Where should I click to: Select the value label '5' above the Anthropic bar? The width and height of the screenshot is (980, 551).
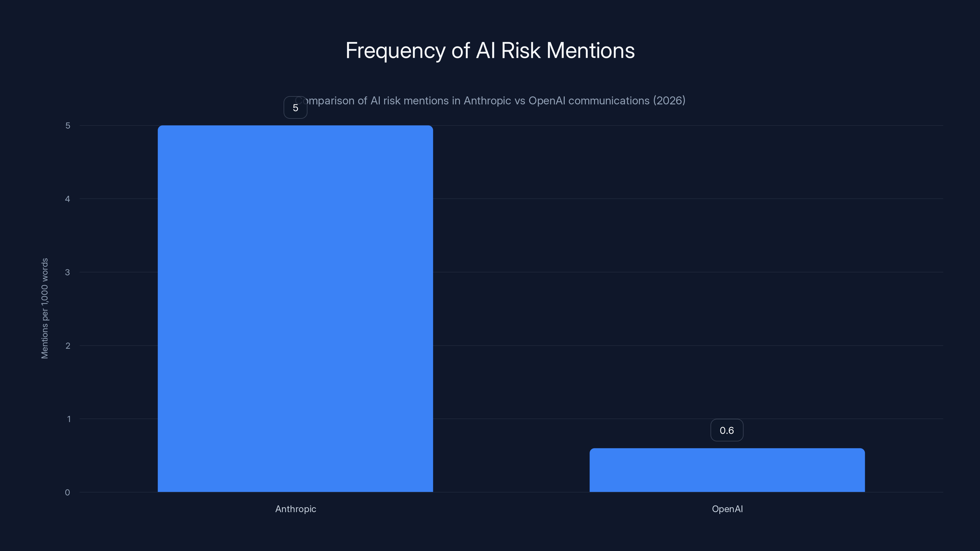(295, 108)
